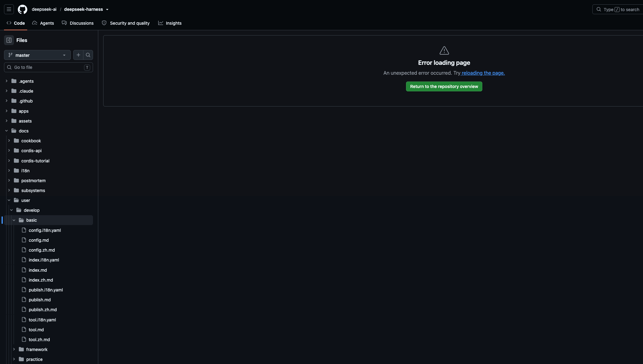The width and height of the screenshot is (643, 364).
Task: Click the file icon beside config.i18n.yaml
Action: point(24,230)
